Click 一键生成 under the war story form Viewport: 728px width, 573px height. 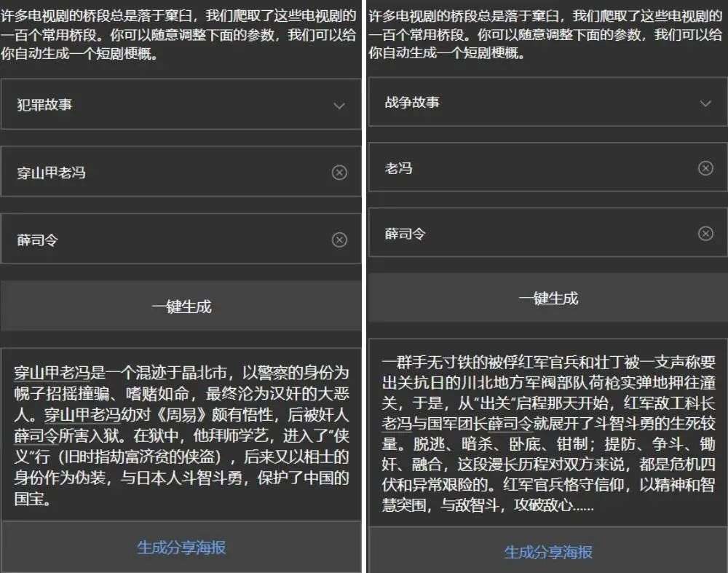tap(548, 298)
